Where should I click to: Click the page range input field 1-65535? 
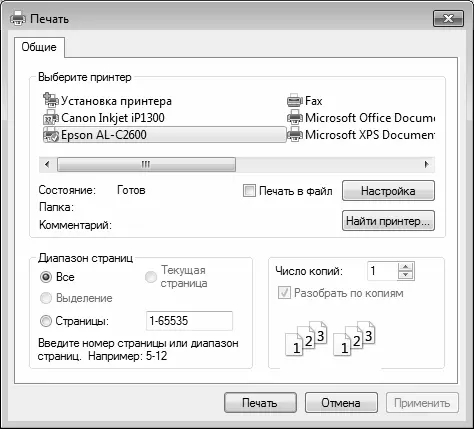click(x=189, y=321)
